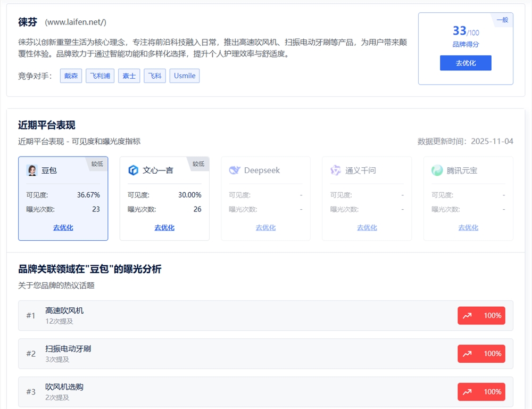Click the 腾讯元宝 platform icon
Image resolution: width=532 pixels, height=409 pixels.
tap(436, 169)
